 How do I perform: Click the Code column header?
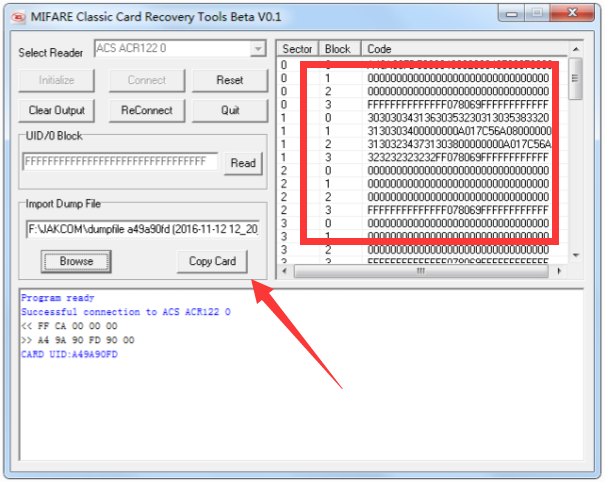click(464, 49)
